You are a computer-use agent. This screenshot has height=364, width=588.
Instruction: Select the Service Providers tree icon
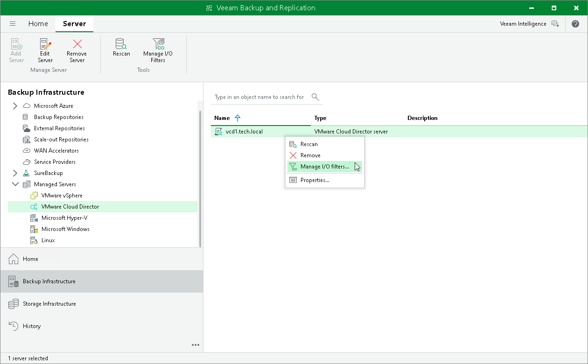(26, 162)
